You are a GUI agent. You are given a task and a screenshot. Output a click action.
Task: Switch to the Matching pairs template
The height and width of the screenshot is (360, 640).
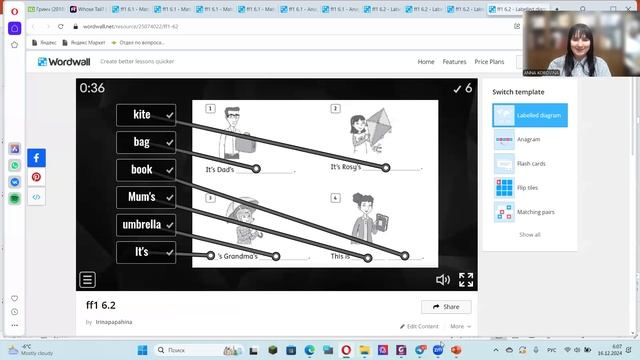coord(530,212)
